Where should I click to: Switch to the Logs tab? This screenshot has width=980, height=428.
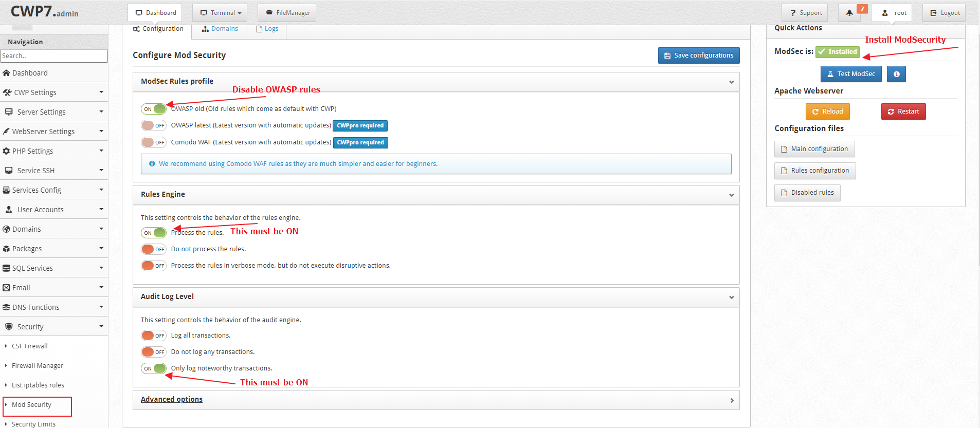click(267, 29)
